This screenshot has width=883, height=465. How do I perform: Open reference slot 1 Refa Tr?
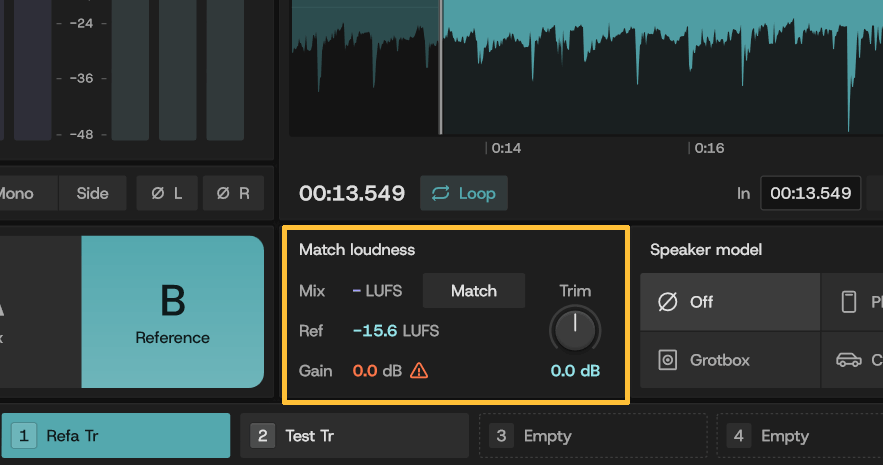116,436
